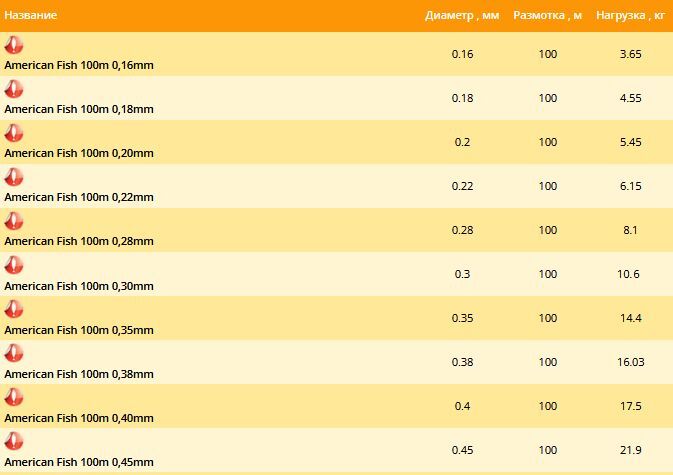This screenshot has width=673, height=475.
Task: Open the American Fish 100m 0,30mm product link
Action: 79,286
